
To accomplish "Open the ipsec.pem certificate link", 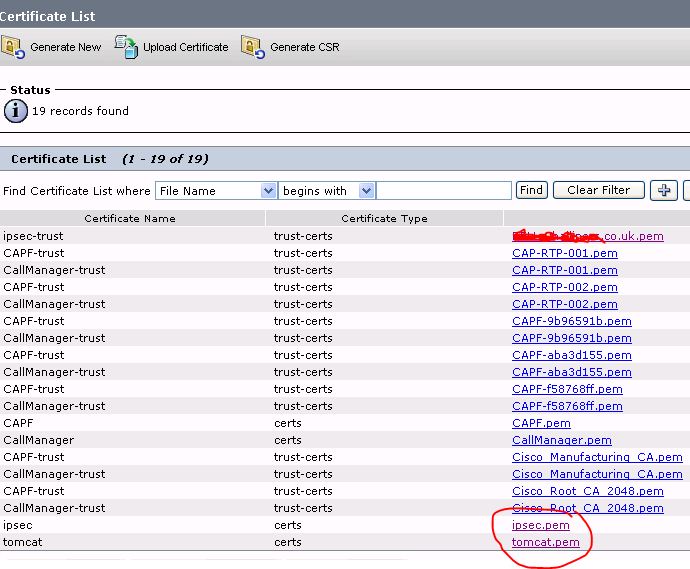I will click(x=540, y=525).
